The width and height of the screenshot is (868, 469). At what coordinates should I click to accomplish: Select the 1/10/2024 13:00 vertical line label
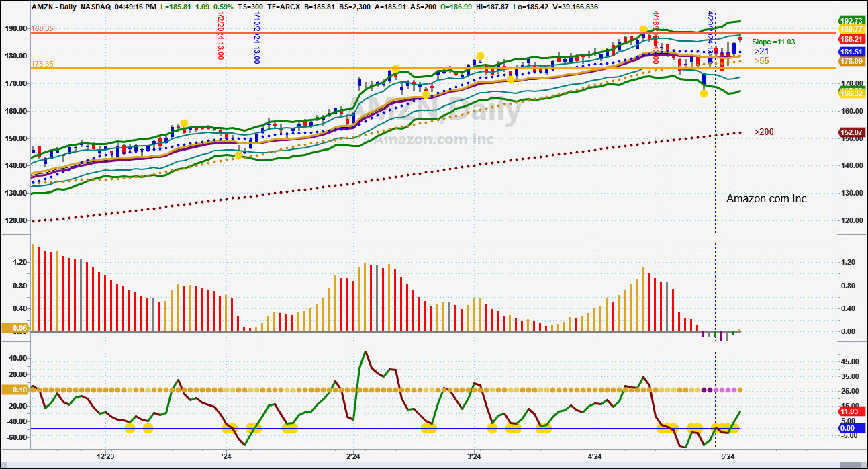coord(256,38)
